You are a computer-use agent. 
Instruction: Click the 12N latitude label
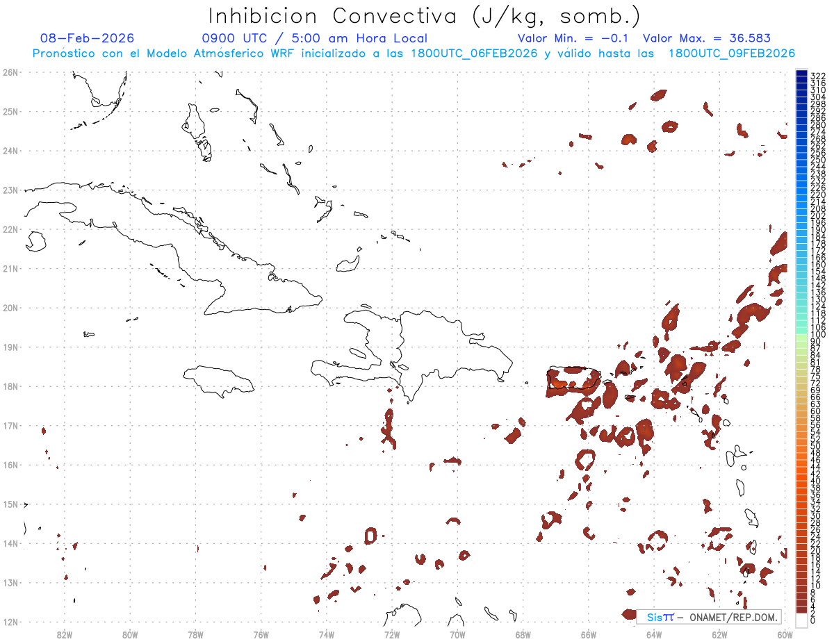pyautogui.click(x=10, y=622)
